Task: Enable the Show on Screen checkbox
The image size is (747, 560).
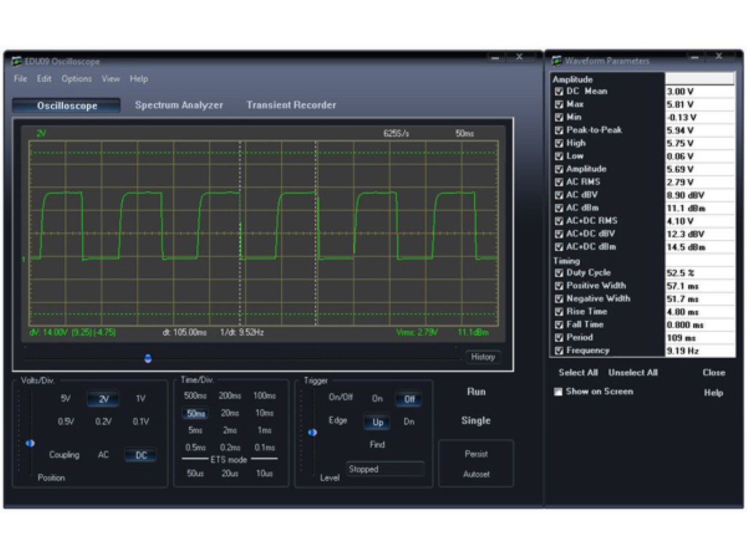Action: coord(559,392)
